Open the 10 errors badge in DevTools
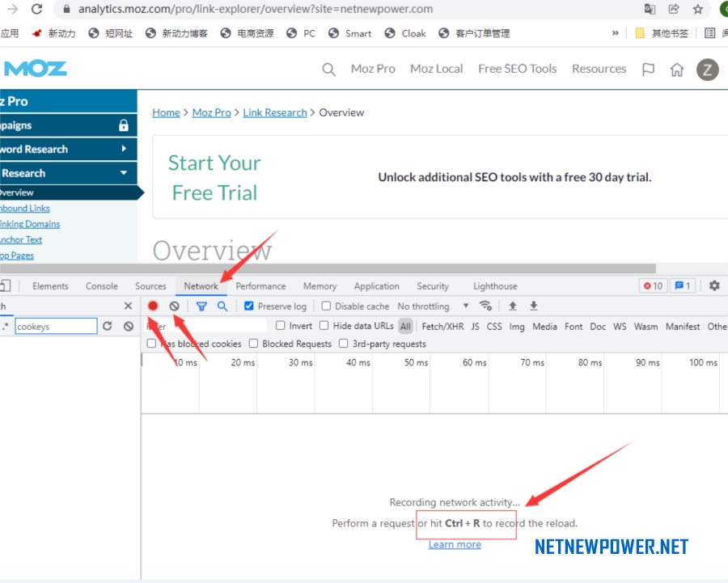728x583 pixels. click(654, 286)
